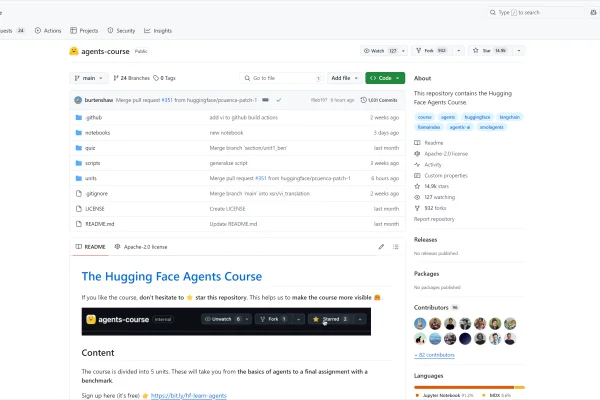Edit the README with pencil icon
The width and height of the screenshot is (600, 400).
381,247
